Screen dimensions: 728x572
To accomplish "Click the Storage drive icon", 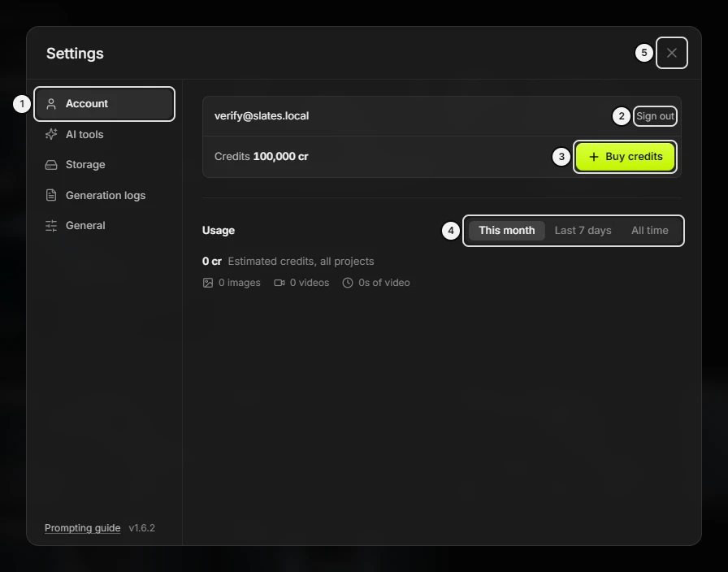I will [51, 165].
